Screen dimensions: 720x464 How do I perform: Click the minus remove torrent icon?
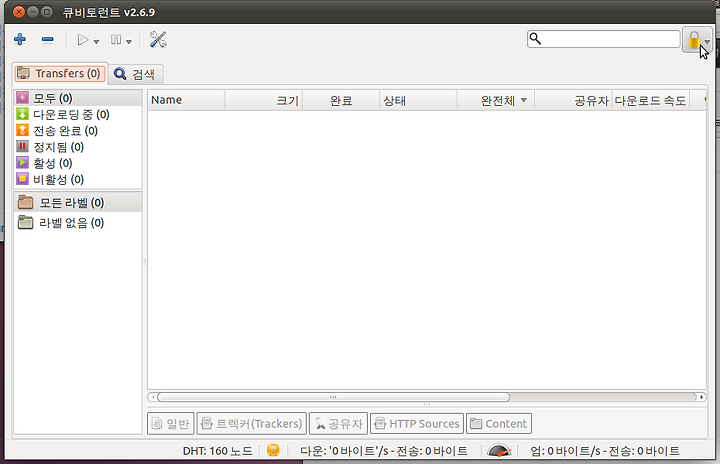click(x=47, y=40)
